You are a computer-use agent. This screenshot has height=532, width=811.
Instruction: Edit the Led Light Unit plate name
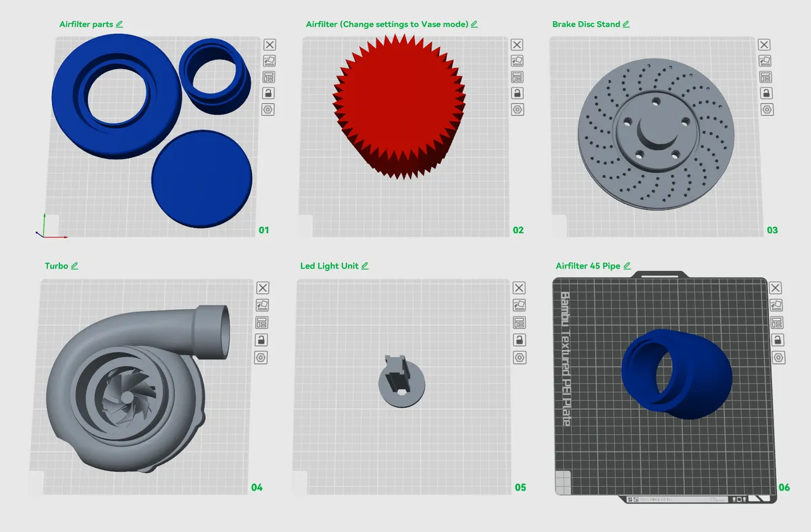tap(366, 265)
